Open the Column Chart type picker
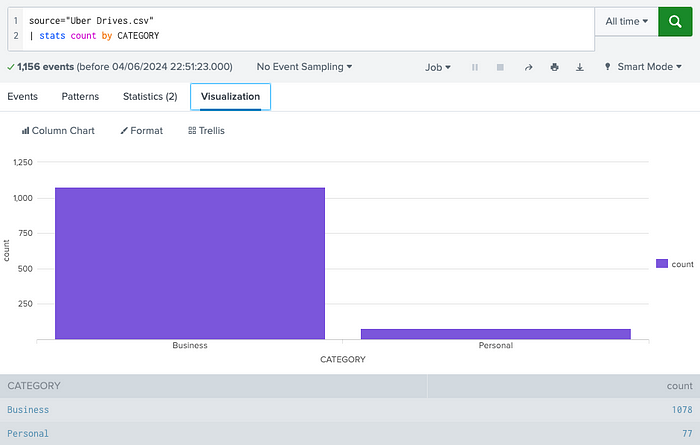The height and width of the screenshot is (445, 700). point(58,130)
